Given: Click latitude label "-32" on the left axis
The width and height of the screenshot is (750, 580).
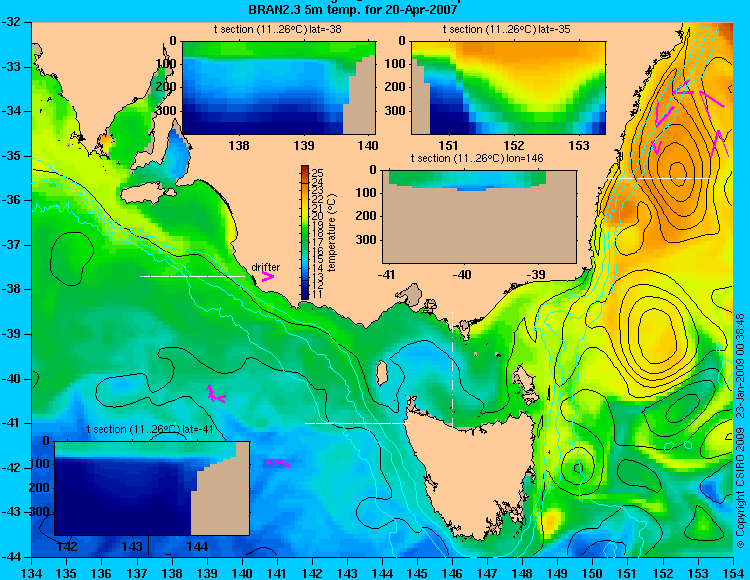Looking at the screenshot, I should click(11, 22).
